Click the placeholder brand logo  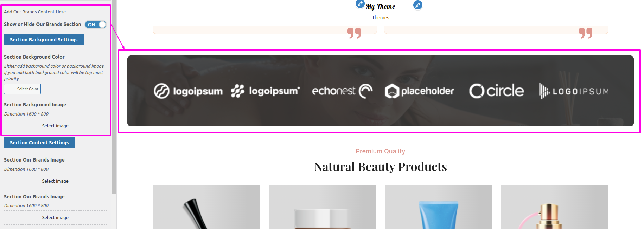click(x=419, y=91)
